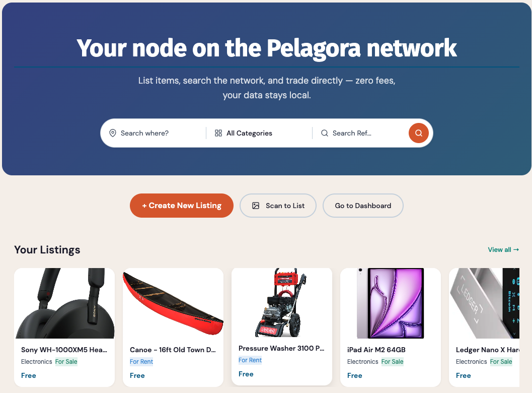Image resolution: width=532 pixels, height=393 pixels.
Task: Click the magnifying glass in Search Ref field
Action: (x=325, y=133)
